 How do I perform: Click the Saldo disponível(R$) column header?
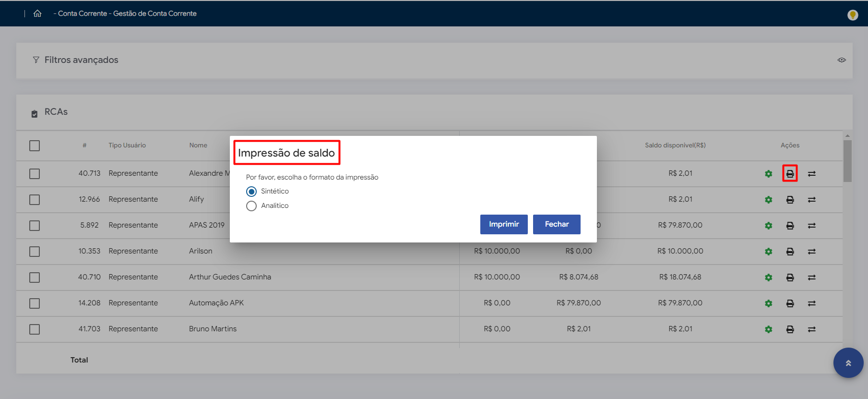(675, 145)
